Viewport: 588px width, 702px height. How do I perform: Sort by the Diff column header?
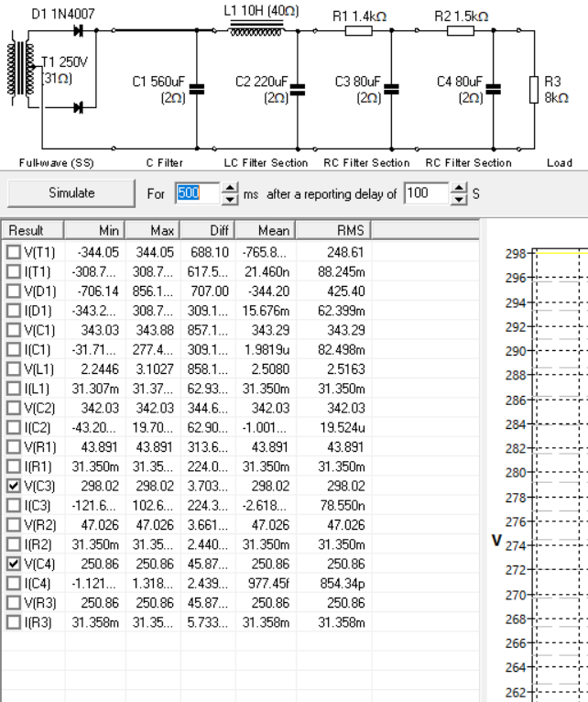pos(208,230)
